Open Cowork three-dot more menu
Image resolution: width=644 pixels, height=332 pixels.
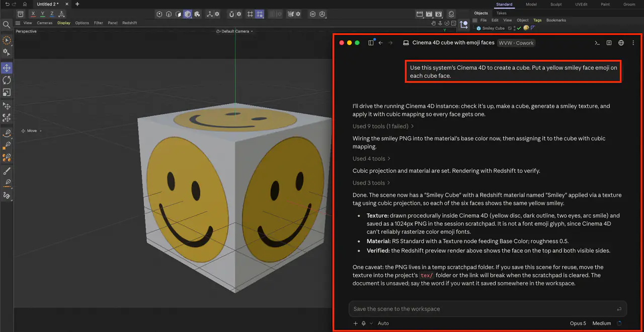click(633, 43)
